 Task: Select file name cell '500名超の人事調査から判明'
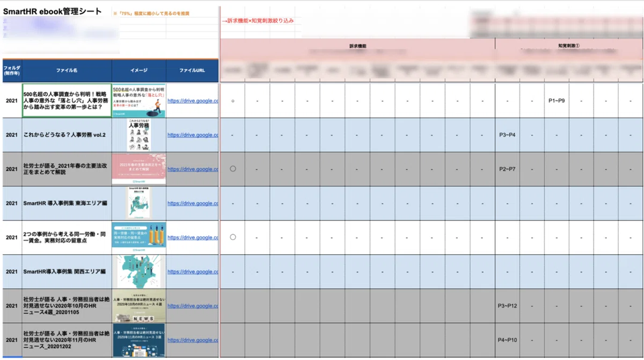[67, 100]
